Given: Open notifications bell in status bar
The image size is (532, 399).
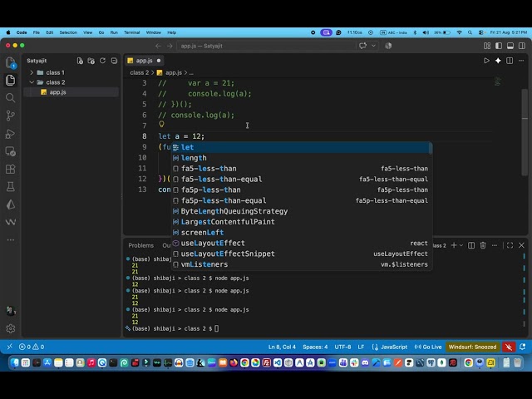Looking at the screenshot, I should click(523, 347).
